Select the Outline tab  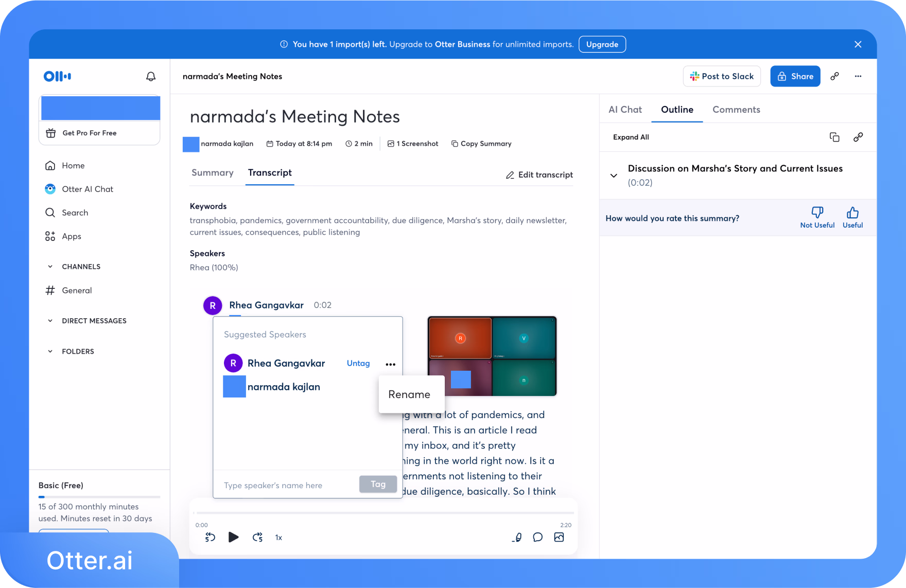point(677,110)
